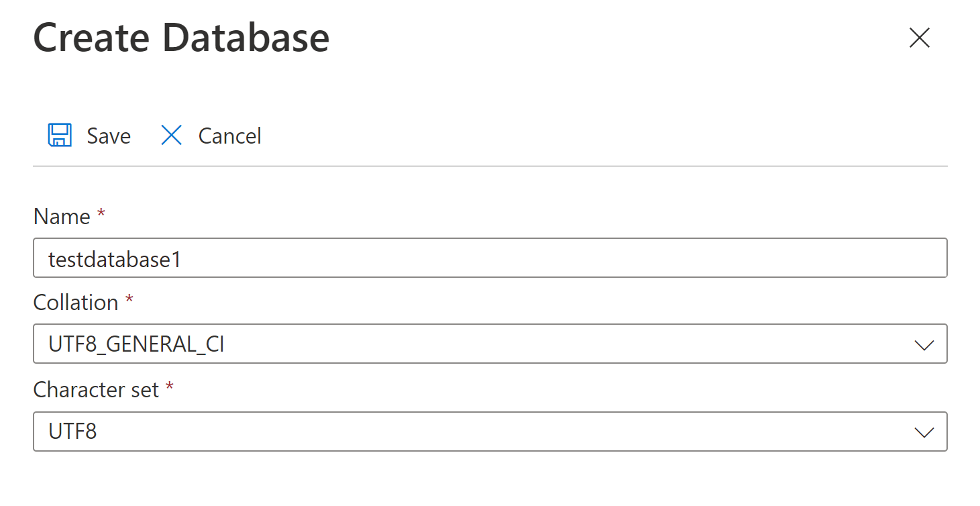Close the Create Database dialog
The width and height of the screenshot is (980, 506).
point(920,38)
